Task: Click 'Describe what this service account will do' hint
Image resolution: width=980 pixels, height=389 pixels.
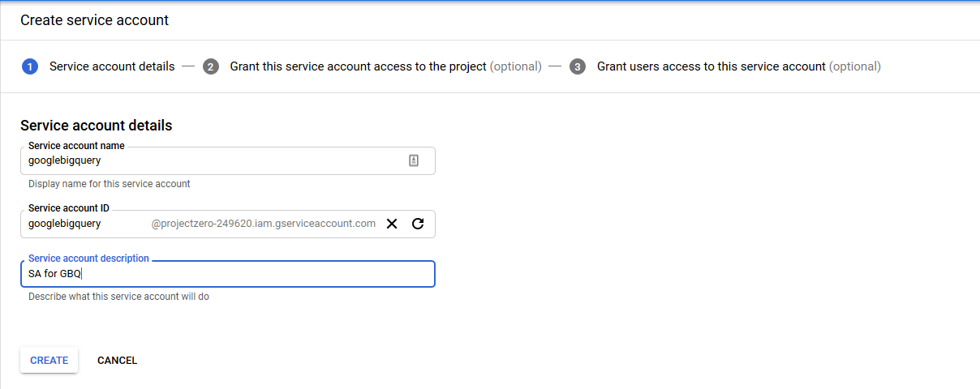Action: click(118, 297)
